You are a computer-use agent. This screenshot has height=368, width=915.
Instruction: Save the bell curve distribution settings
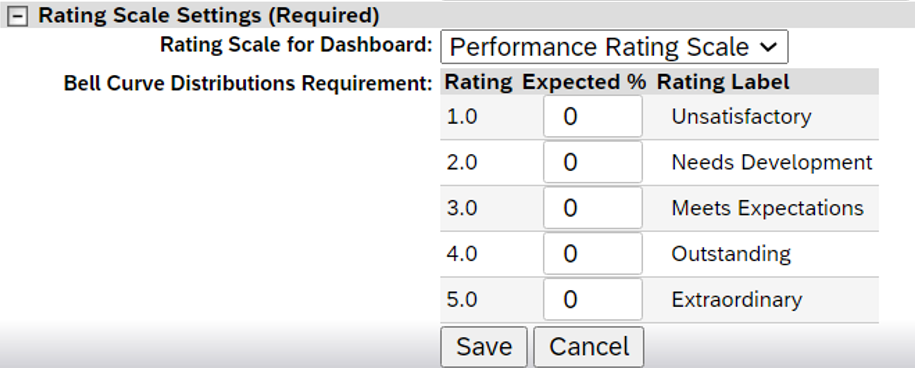click(x=484, y=346)
